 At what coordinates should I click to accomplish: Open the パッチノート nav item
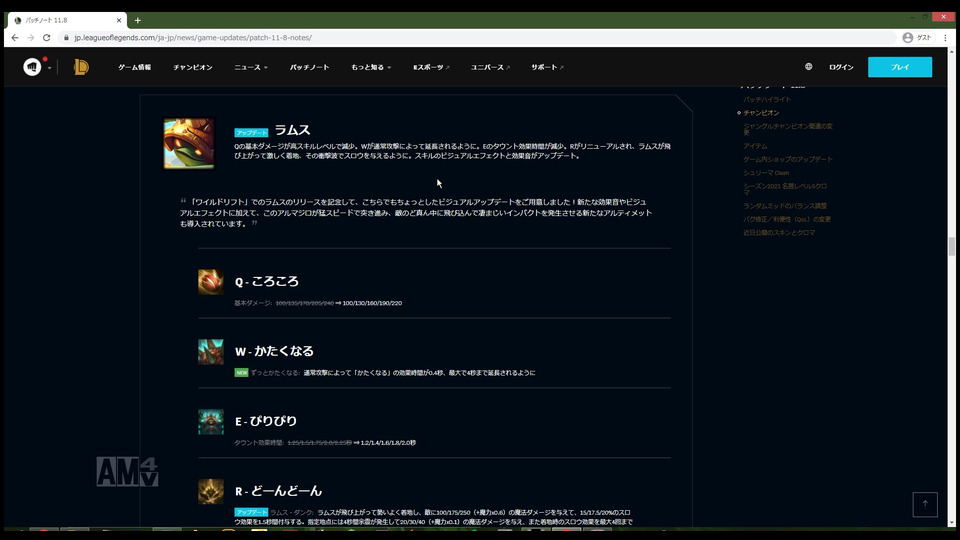(309, 67)
